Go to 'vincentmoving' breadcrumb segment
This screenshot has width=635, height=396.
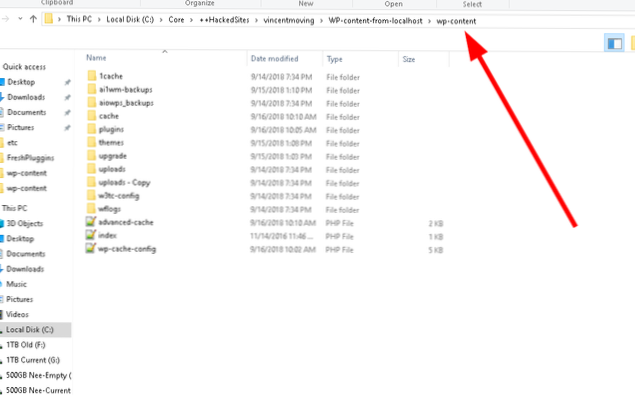pyautogui.click(x=289, y=20)
